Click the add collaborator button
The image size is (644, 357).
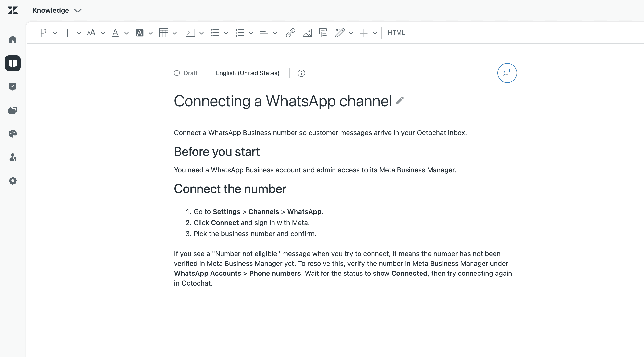[507, 73]
